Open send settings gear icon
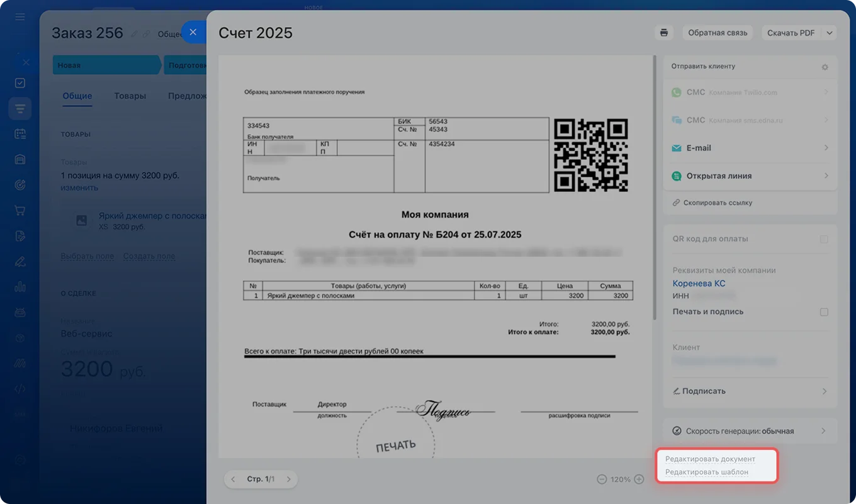Screen dimensions: 856x504 (825, 67)
